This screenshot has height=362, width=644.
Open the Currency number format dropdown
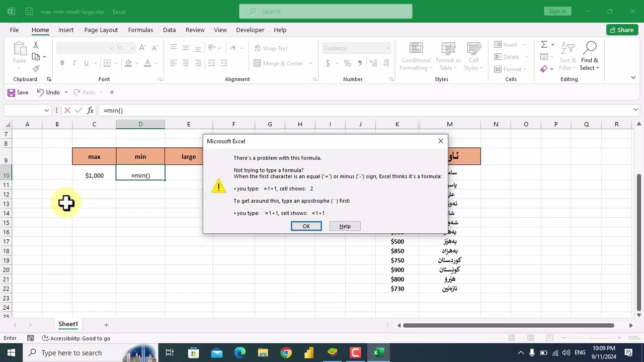[x=388, y=48]
